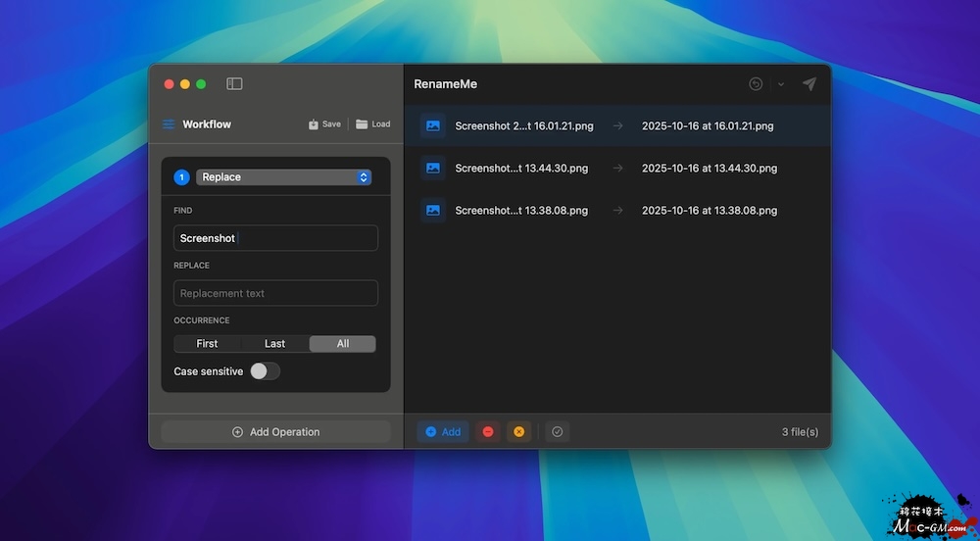This screenshot has height=541, width=980.
Task: Select the Screenshot 13.44.30.png file row
Action: (x=617, y=168)
